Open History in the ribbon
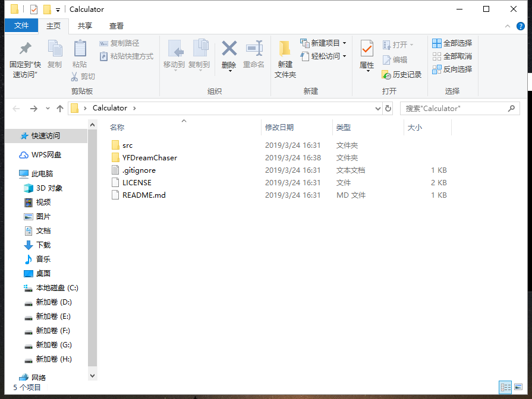This screenshot has width=532, height=399. (x=402, y=75)
